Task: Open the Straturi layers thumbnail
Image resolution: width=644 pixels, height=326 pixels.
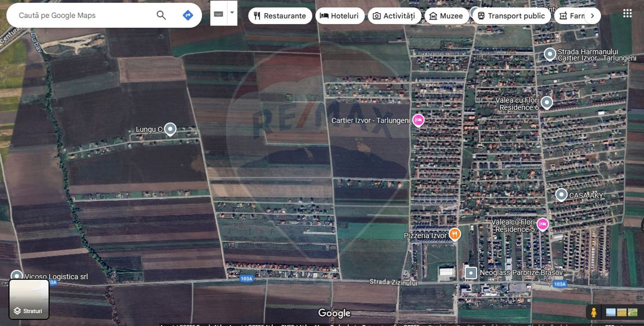Action: point(29,299)
